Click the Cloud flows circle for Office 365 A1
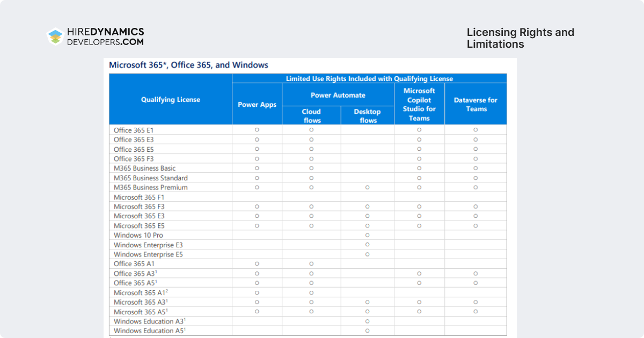The image size is (644, 338). 311,264
